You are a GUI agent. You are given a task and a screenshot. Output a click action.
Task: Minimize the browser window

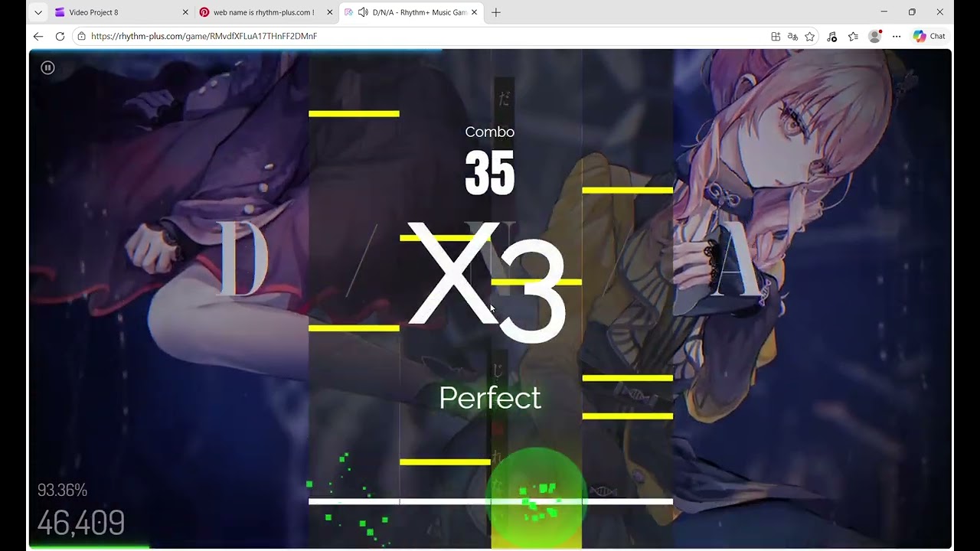click(x=884, y=12)
